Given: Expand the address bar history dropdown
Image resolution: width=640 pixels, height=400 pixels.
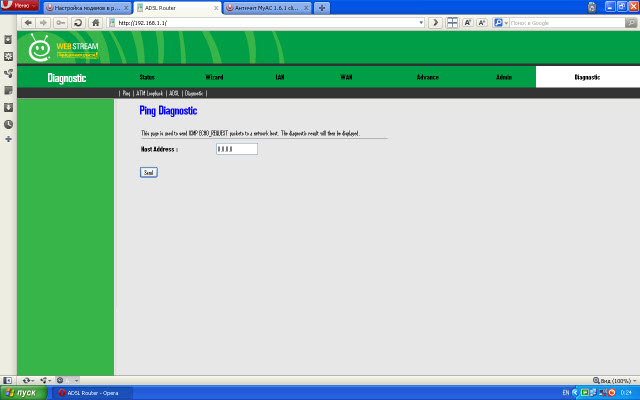Looking at the screenshot, I should [421, 23].
